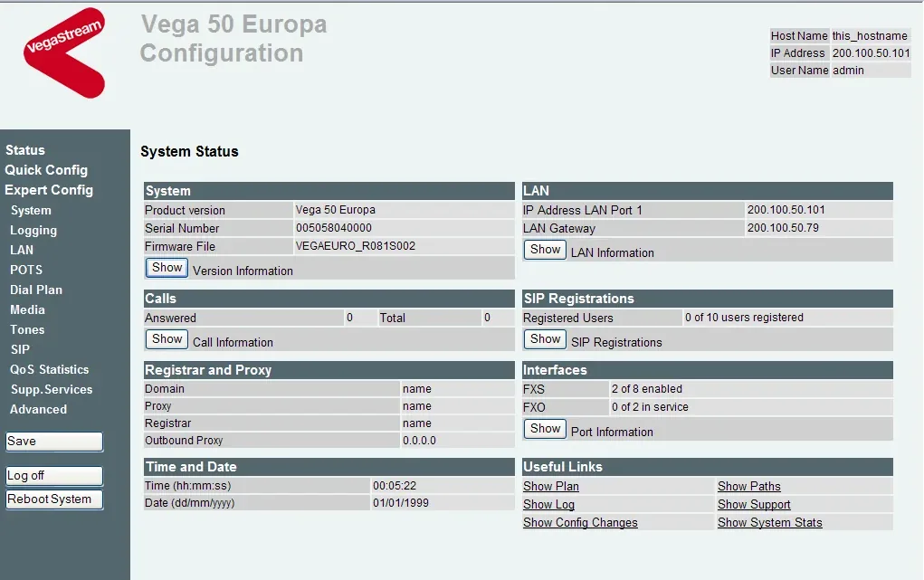Open the Logging settings page
The height and width of the screenshot is (580, 924).
33,231
